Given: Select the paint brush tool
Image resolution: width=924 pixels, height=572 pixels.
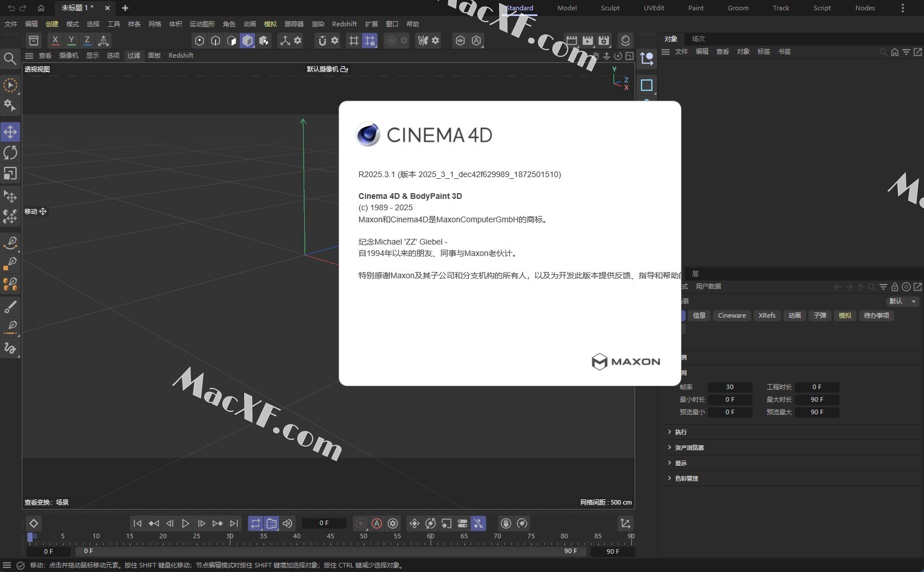Looking at the screenshot, I should click(x=10, y=307).
